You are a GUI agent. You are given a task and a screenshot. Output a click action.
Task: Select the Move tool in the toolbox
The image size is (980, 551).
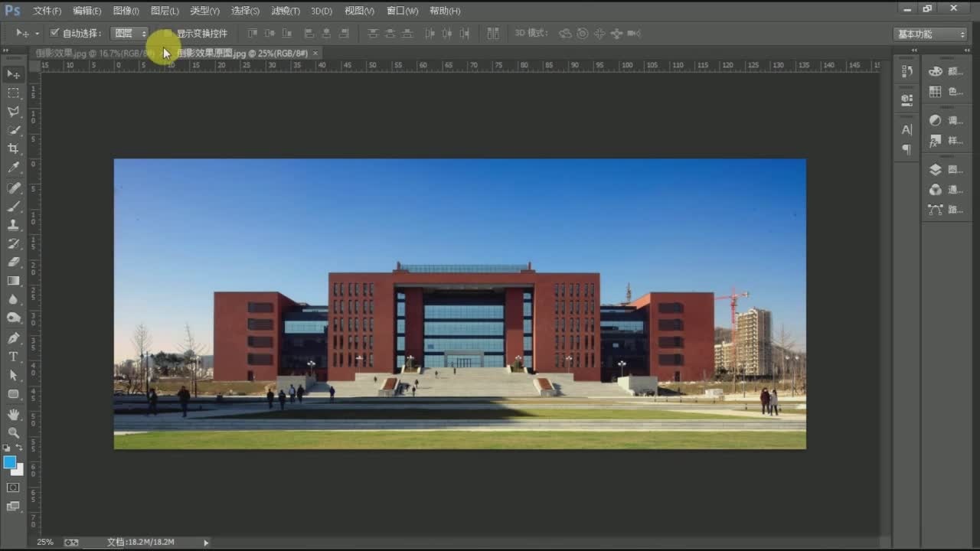point(14,74)
